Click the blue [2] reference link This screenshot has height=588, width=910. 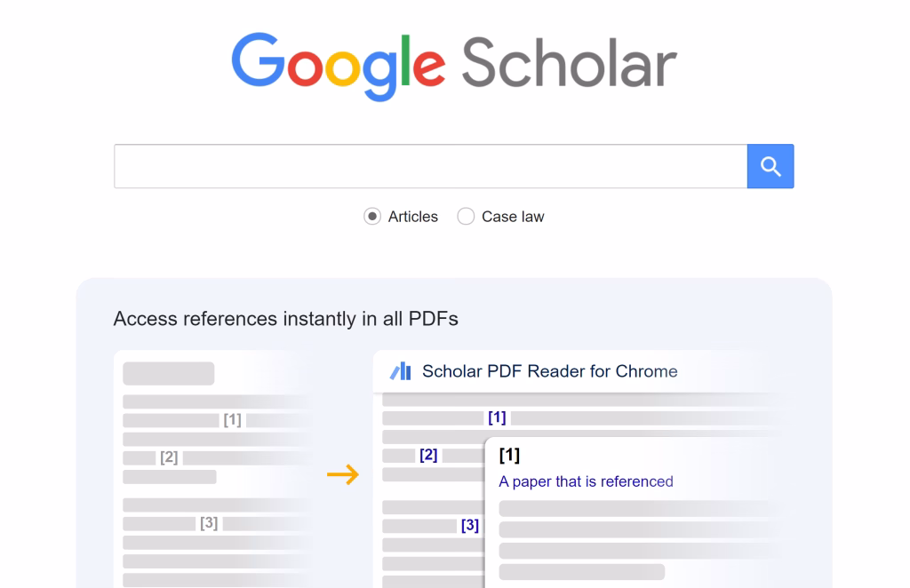[428, 455]
